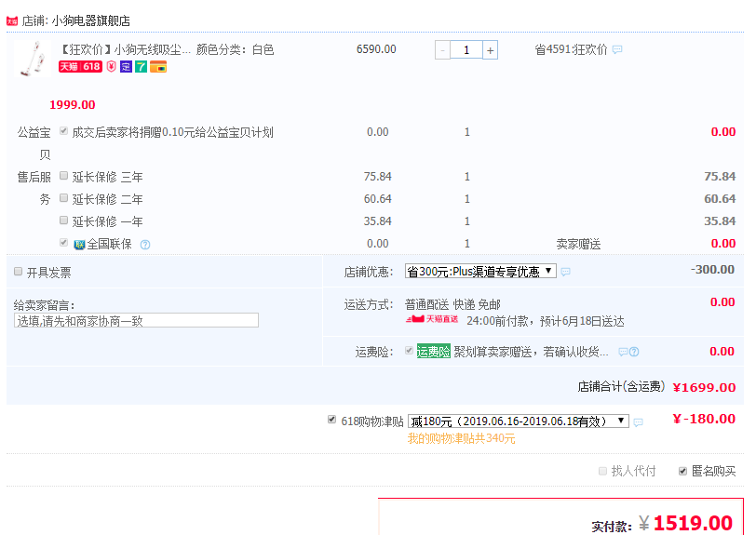
Task: Click the -300.00 store discount amount
Action: click(x=712, y=270)
